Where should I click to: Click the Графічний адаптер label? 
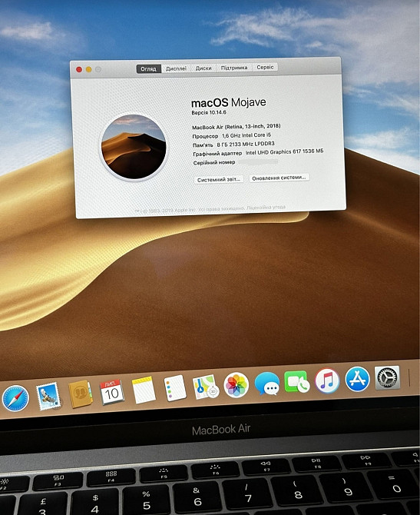tap(217, 154)
